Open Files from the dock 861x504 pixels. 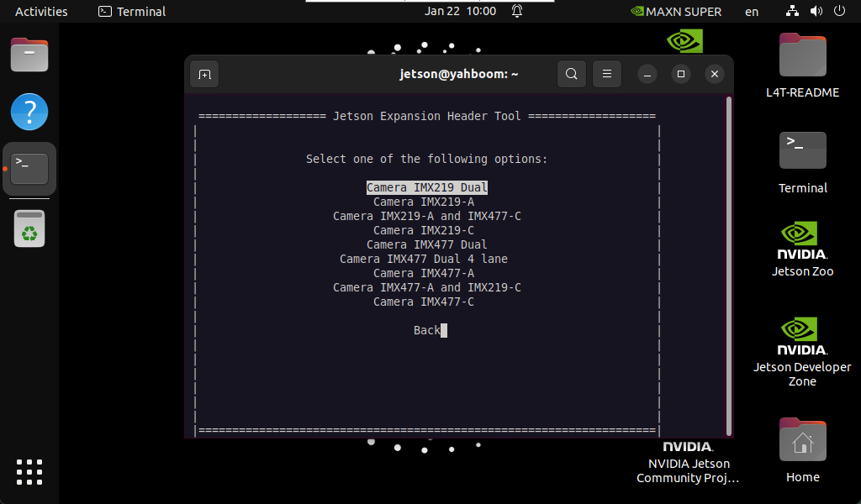(29, 55)
